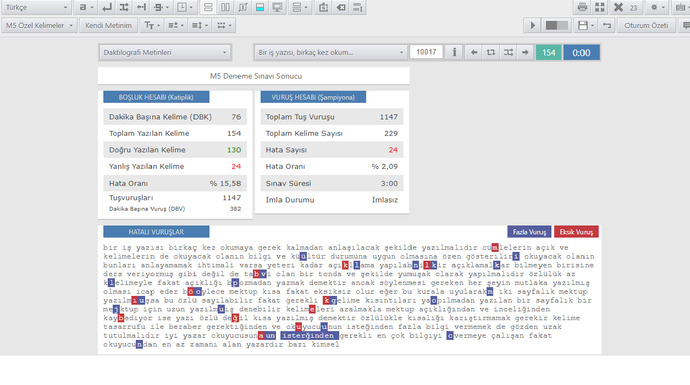The width and height of the screenshot is (690, 385).
Task: Click the random shuffle icon beside text number
Action: pyautogui.click(x=508, y=52)
